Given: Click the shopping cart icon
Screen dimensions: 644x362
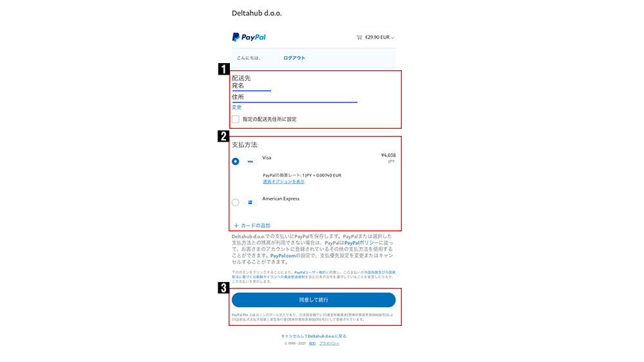Looking at the screenshot, I should point(359,37).
